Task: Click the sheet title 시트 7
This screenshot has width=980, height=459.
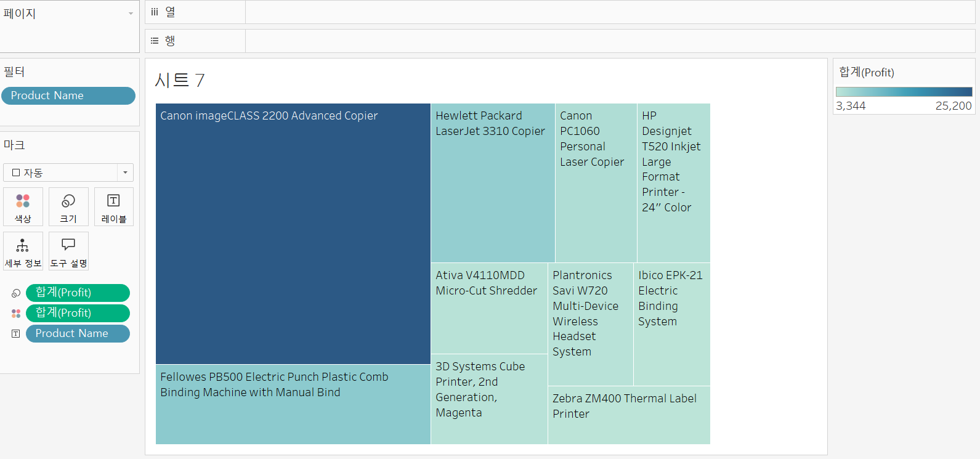Action: [x=180, y=80]
